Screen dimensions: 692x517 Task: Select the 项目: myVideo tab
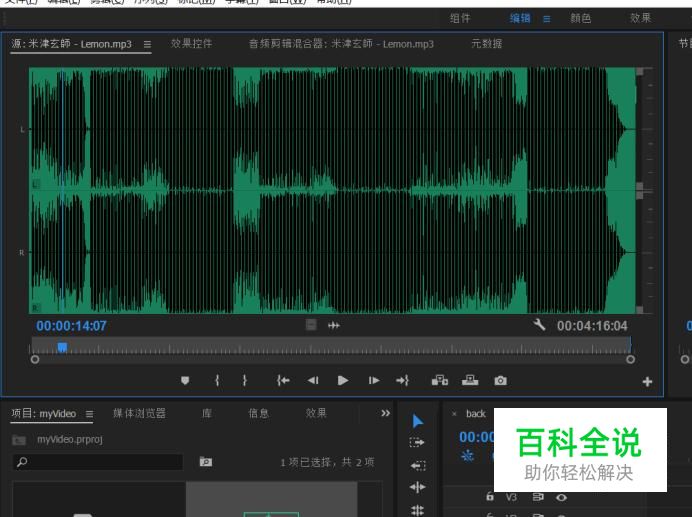44,414
